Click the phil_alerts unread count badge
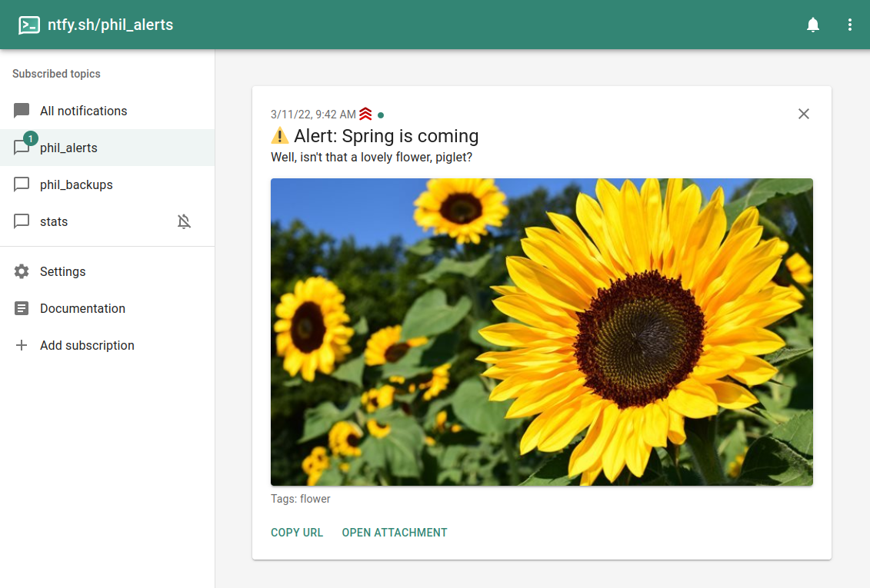 30,138
